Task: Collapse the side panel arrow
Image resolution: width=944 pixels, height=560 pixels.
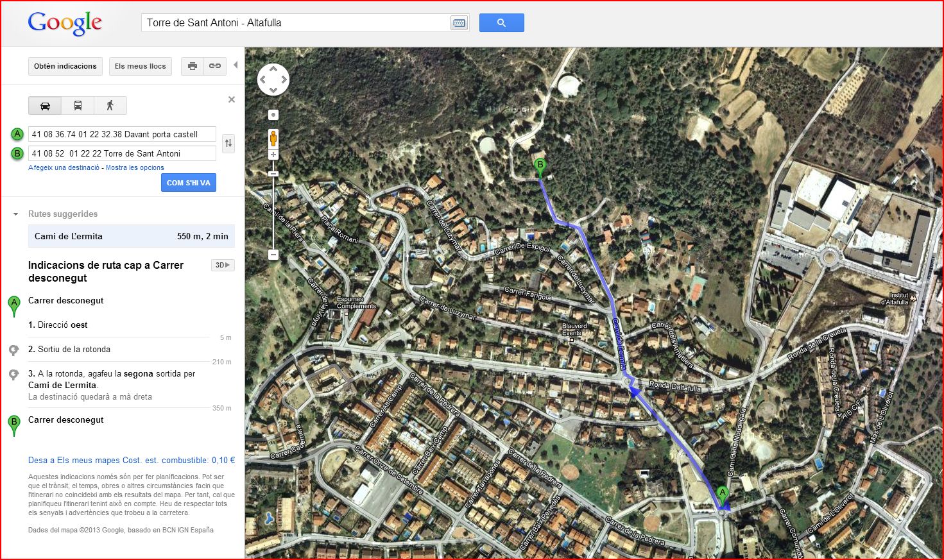Action: click(x=236, y=65)
